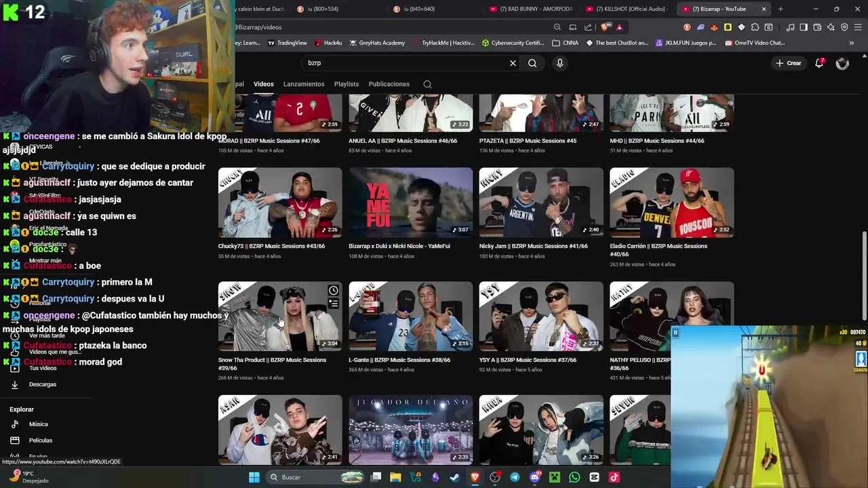868x488 pixels.
Task: Click the zoom magnifier in address bar
Action: pyautogui.click(x=557, y=27)
